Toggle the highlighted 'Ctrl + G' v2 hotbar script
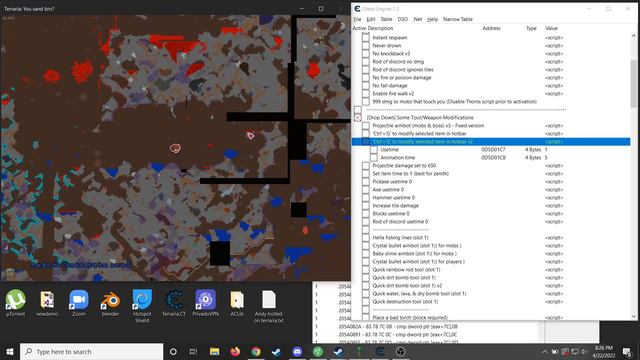This screenshot has width=640, height=360. tap(366, 142)
